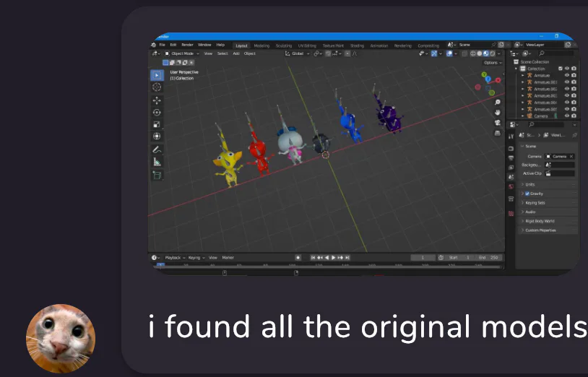The image size is (588, 377).
Task: Switch to the Shading workspace tab
Action: (x=357, y=45)
